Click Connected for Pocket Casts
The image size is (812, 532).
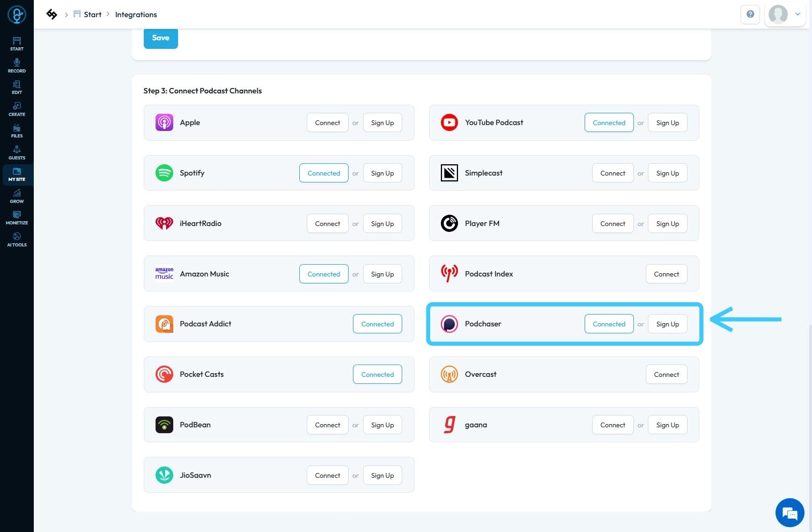point(378,375)
